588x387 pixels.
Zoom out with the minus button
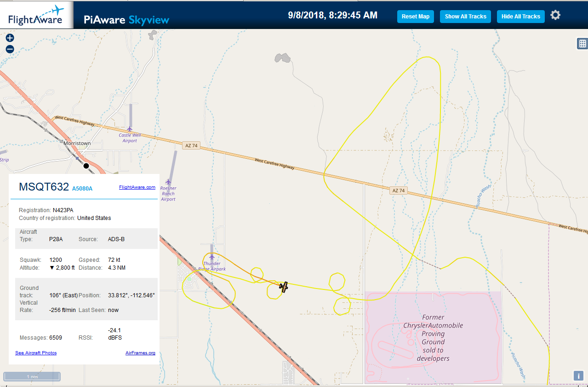pyautogui.click(x=10, y=49)
